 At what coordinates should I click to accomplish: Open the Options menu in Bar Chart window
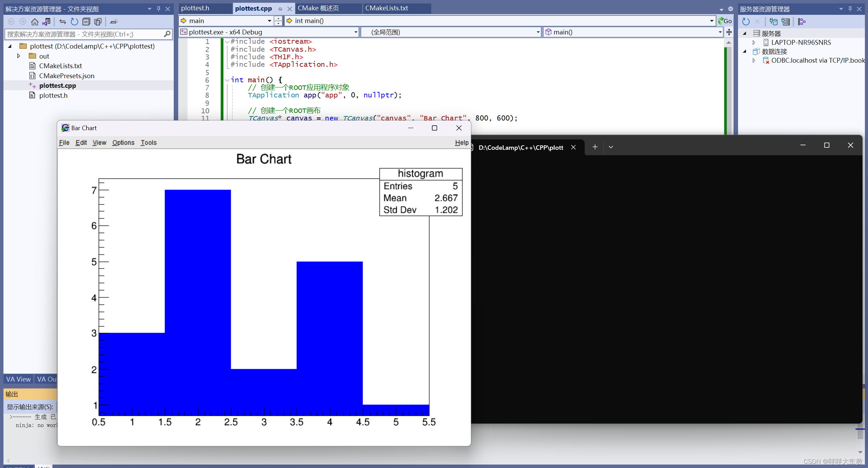pyautogui.click(x=123, y=142)
